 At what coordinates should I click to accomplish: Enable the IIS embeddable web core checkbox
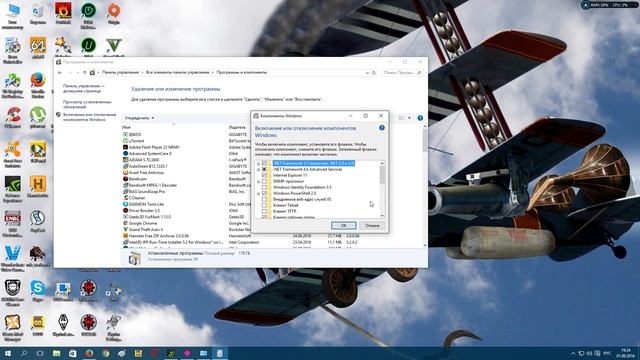(x=264, y=199)
